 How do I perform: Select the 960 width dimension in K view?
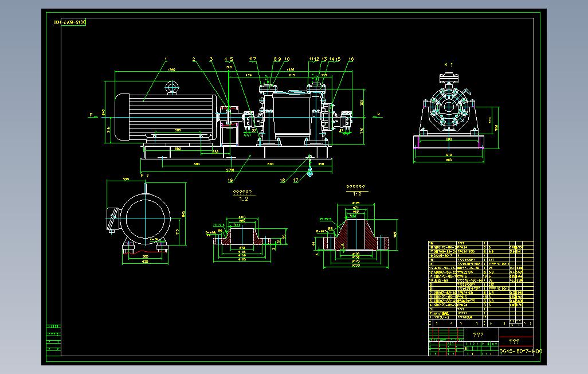point(449,160)
